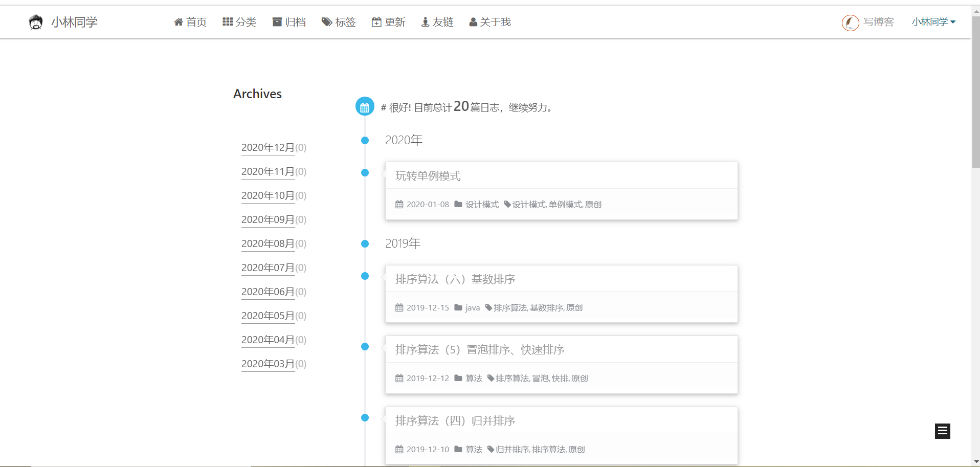Click the calendar icon beside 更新
The height and width of the screenshot is (467, 980).
click(376, 22)
